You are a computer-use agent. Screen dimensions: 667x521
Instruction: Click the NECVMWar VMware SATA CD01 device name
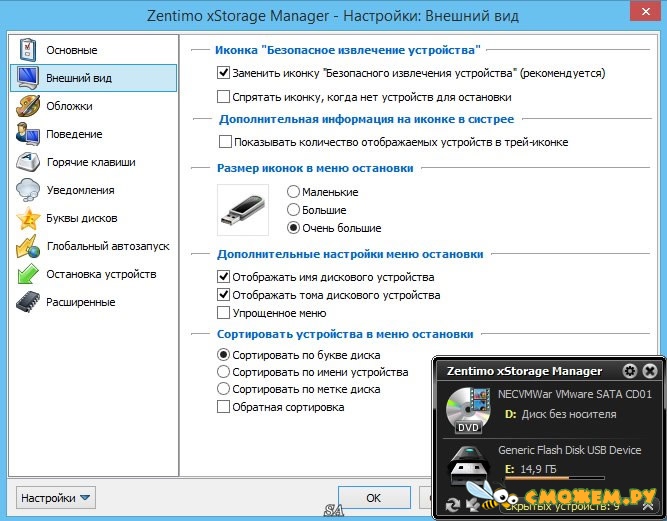575,394
